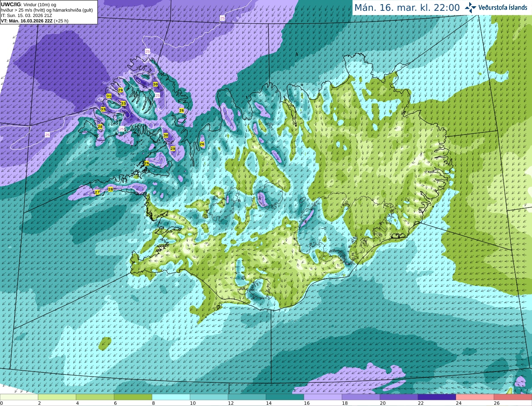Select the date header Mán. 16. mar. kl. 22:00
Image resolution: width=532 pixels, height=406 pixels.
coord(407,7)
